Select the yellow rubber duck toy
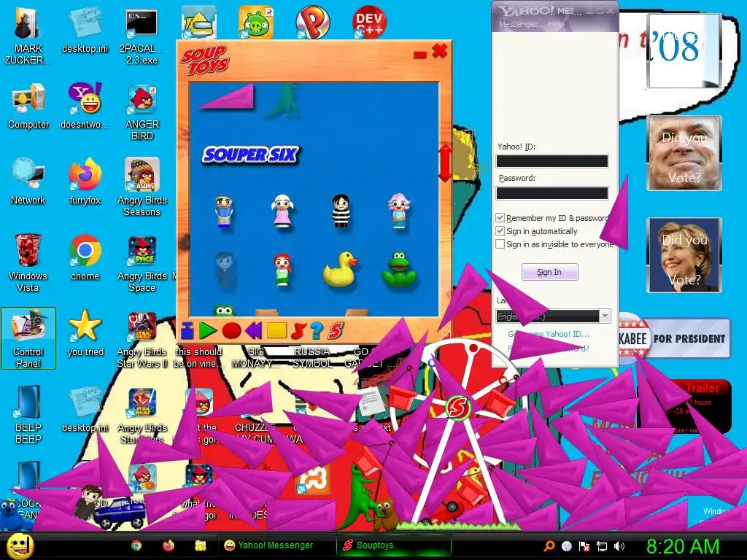 (340, 269)
